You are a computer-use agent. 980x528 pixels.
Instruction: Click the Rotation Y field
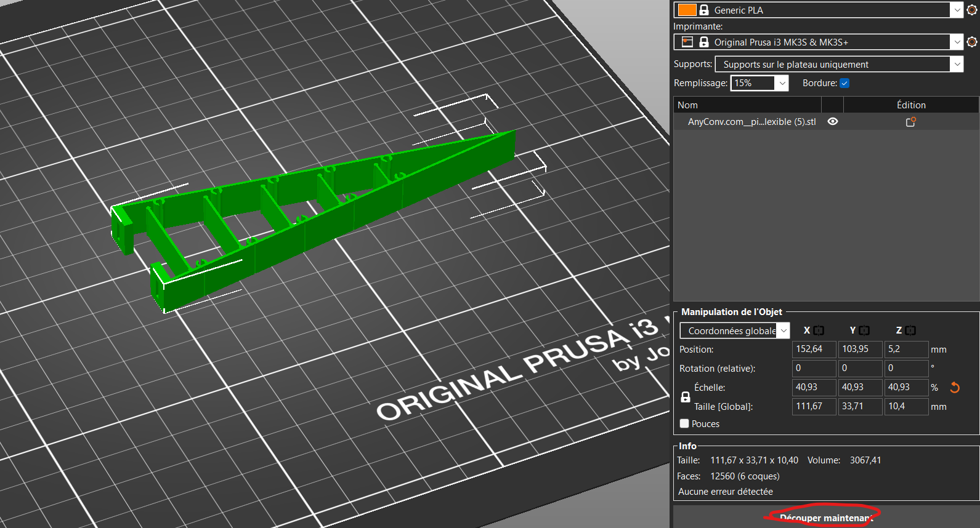(x=860, y=368)
